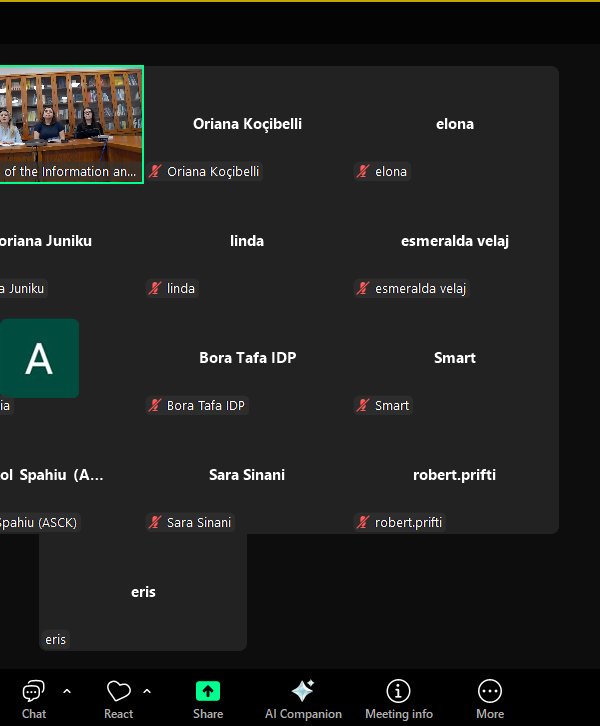Click muted mic icon beside Bora Tafa IDP
600x726 pixels.
coord(155,406)
